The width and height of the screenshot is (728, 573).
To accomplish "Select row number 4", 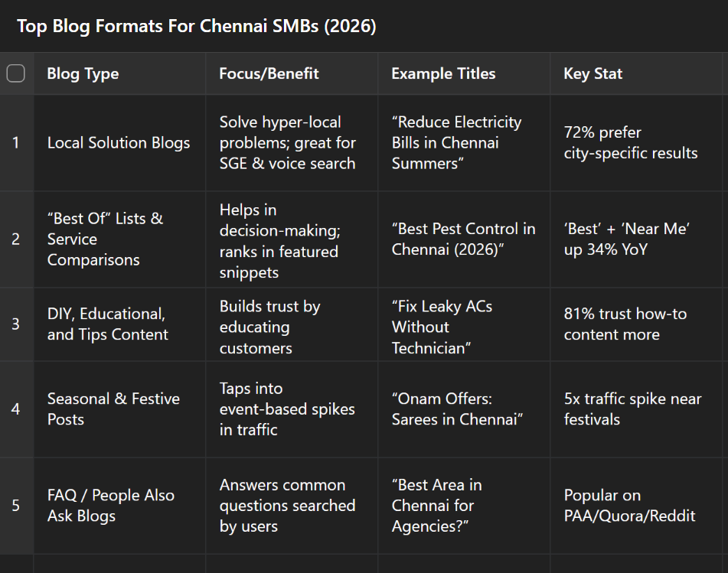I will click(x=16, y=410).
